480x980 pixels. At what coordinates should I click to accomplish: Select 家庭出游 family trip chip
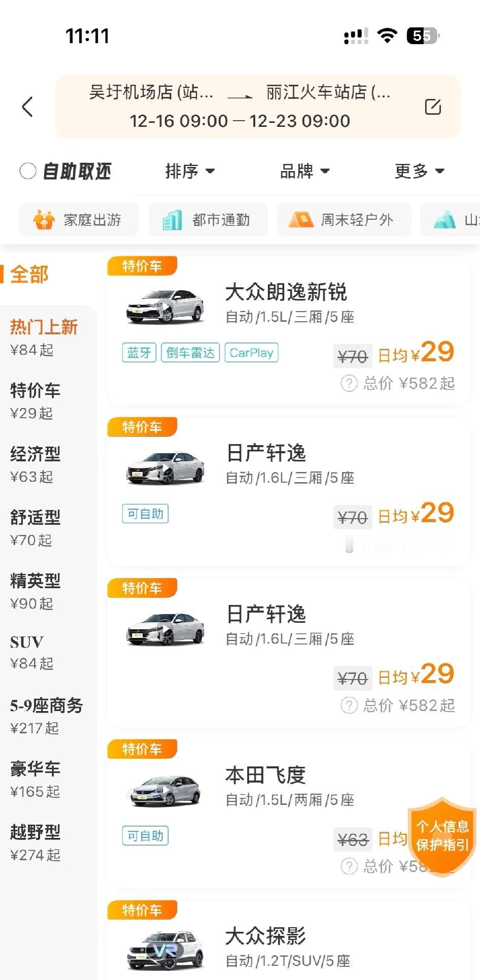click(x=79, y=220)
